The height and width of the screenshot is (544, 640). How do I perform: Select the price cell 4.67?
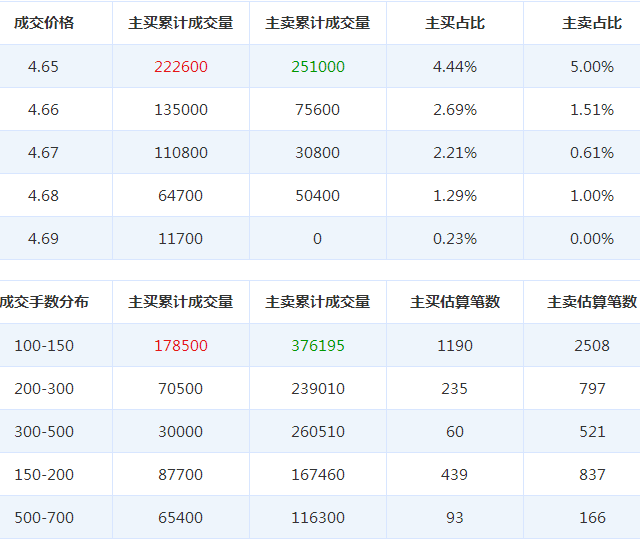click(43, 153)
